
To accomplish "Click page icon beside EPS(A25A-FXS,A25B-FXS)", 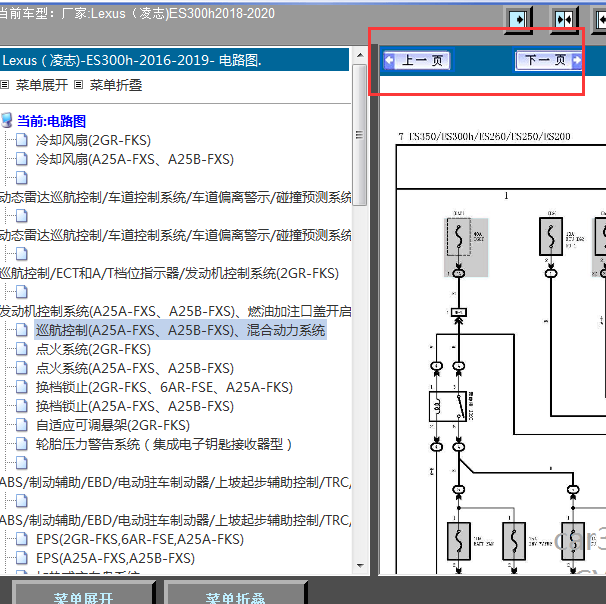I will [22, 558].
